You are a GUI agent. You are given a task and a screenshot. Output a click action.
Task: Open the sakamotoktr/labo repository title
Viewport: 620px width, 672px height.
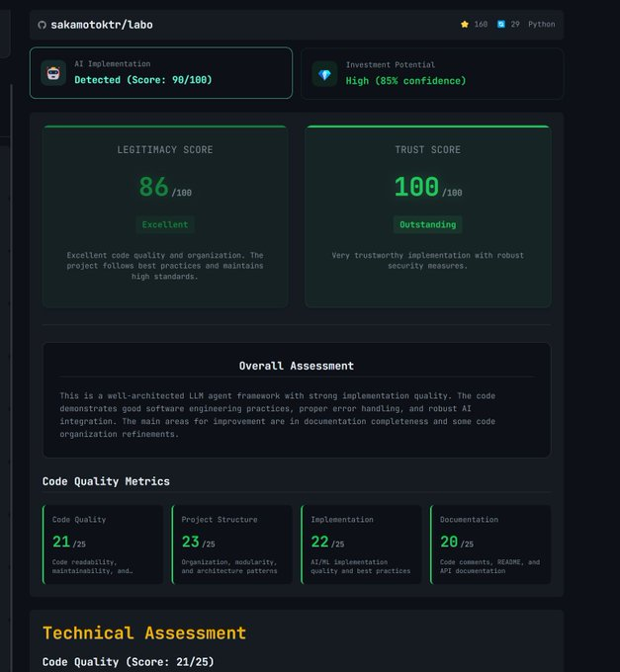point(102,25)
